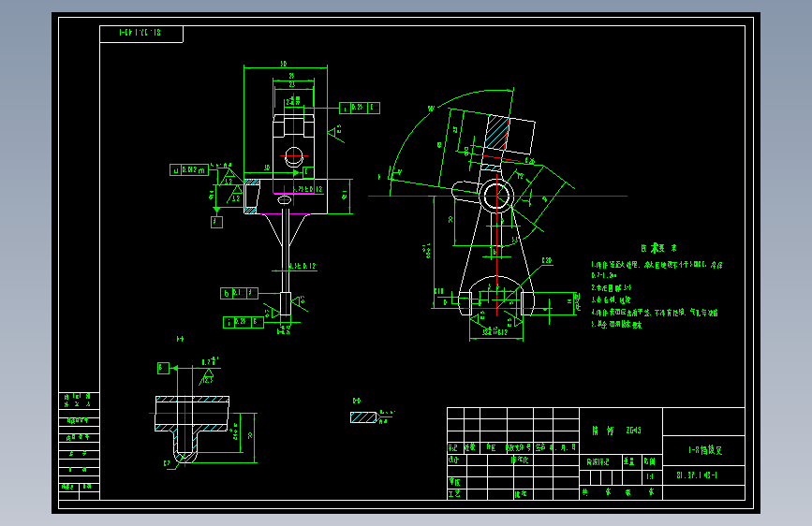Click the 0.7-1.2mm depth note line

click(x=604, y=275)
